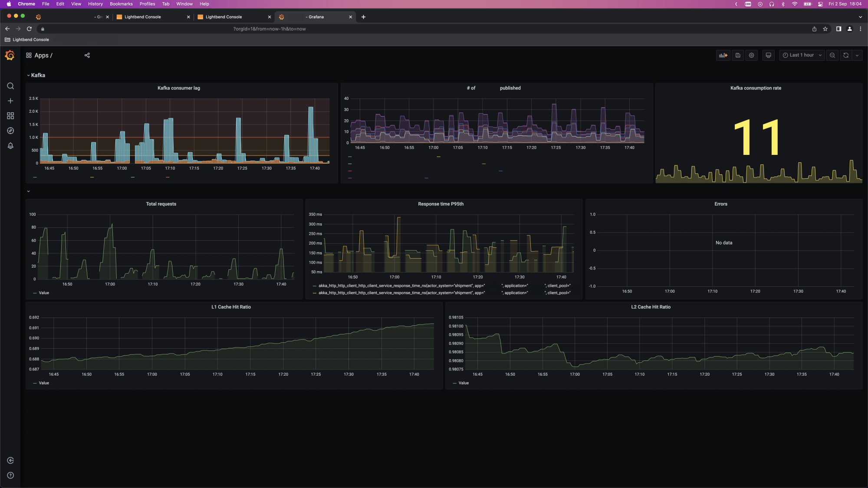Open the Last 1 hour time picker
Viewport: 868px width, 488px height.
[802, 55]
